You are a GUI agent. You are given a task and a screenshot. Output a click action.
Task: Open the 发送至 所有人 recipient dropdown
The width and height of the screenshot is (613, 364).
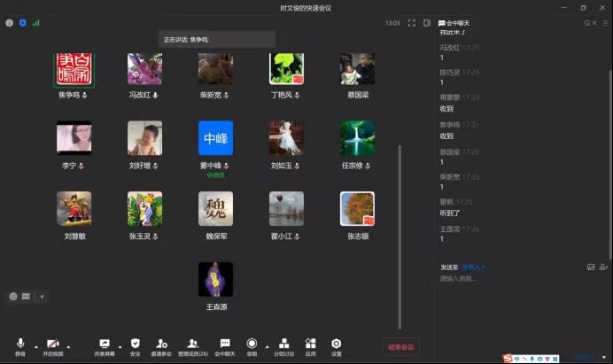(x=474, y=267)
